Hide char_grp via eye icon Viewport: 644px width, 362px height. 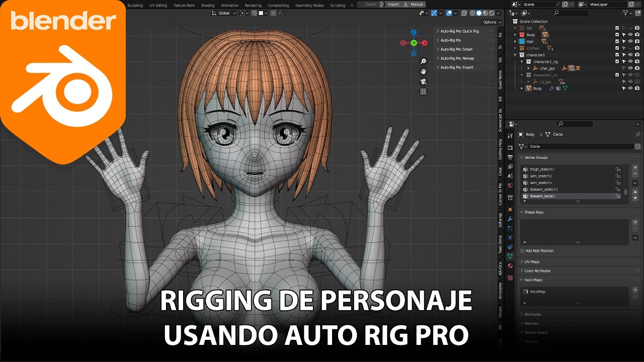click(x=631, y=68)
